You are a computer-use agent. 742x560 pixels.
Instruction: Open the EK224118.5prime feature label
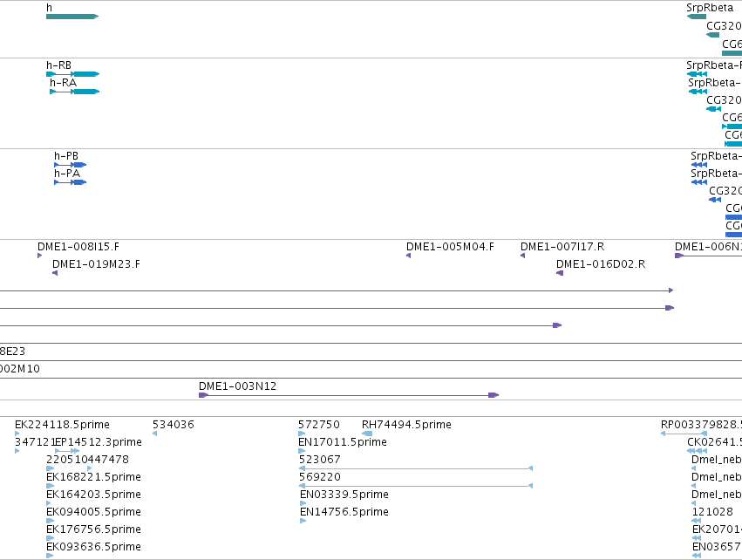(62, 425)
